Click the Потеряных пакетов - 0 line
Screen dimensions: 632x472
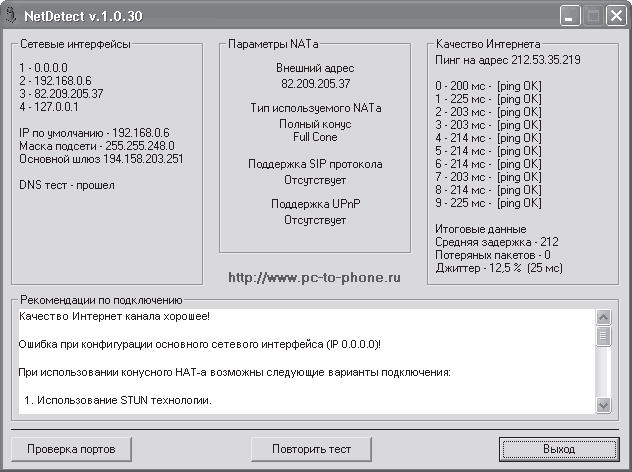[493, 255]
